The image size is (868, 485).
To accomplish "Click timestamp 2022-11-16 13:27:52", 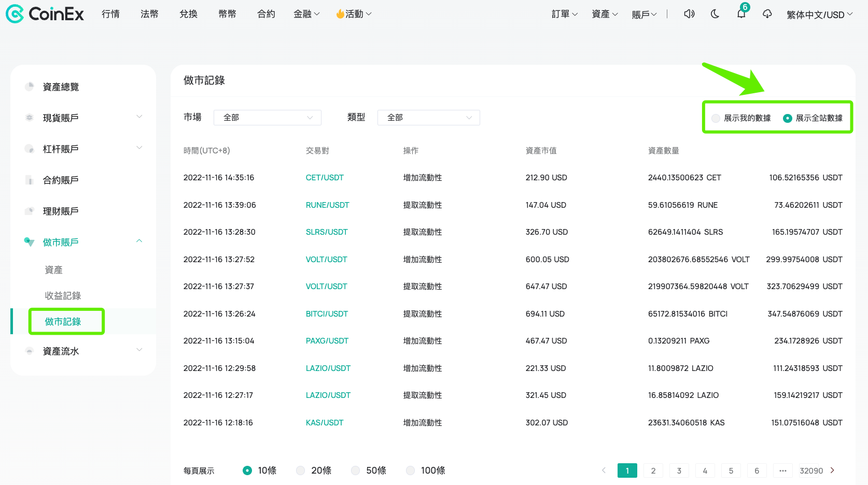I will [x=219, y=260].
